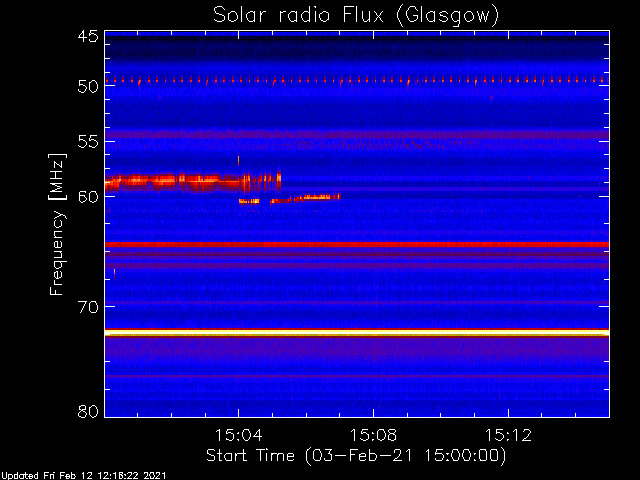Image resolution: width=640 pixels, height=480 pixels.
Task: Click the solid red band near 64 MHz
Action: coord(357,244)
